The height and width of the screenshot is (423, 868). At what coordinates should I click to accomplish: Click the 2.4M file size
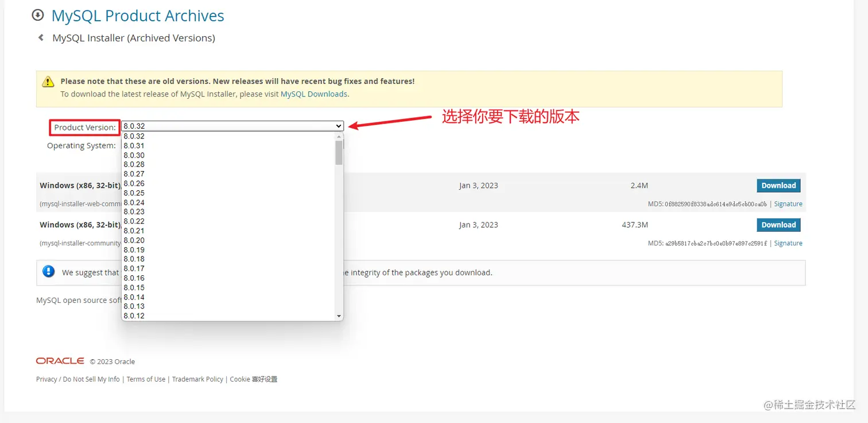(x=639, y=186)
